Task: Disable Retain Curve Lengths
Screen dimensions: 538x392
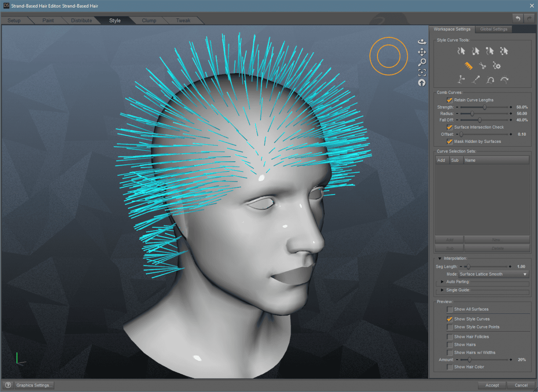Action: (450, 100)
